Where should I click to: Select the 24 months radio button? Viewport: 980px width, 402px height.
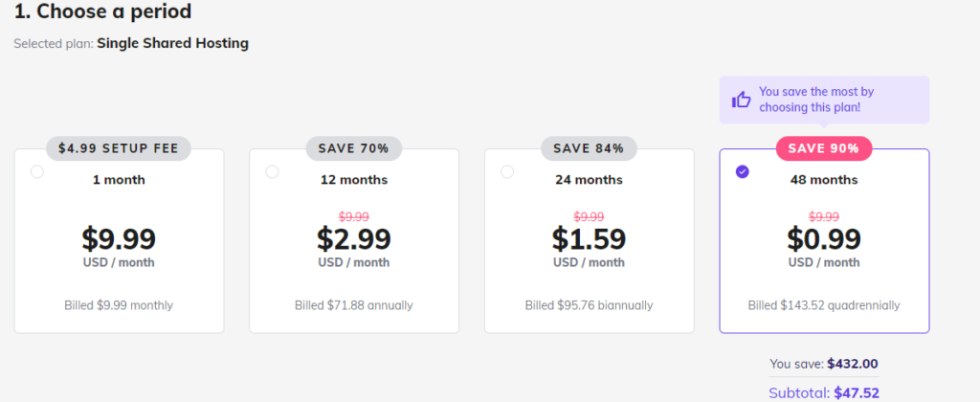pos(507,171)
